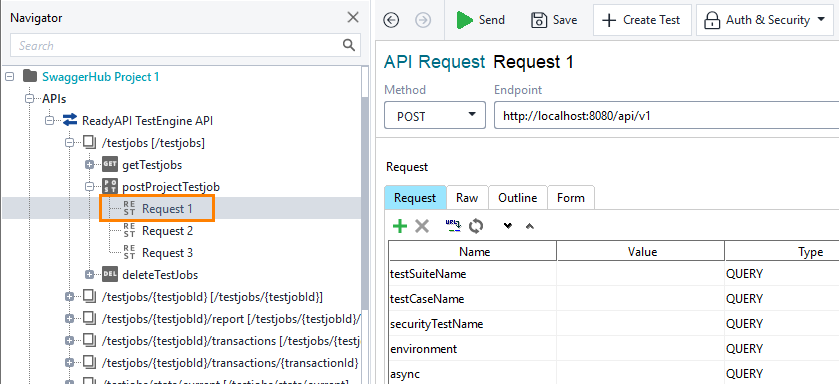Select Request 2 in the tree
The width and height of the screenshot is (839, 384).
pos(167,231)
